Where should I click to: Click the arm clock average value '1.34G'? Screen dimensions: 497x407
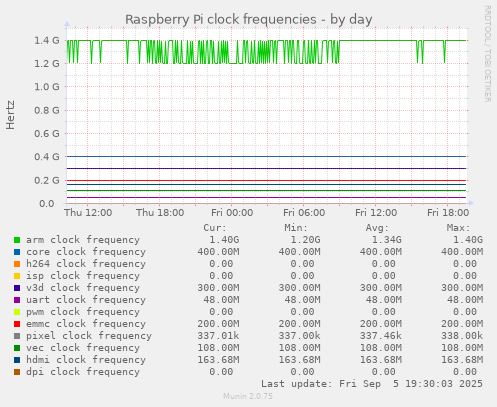point(387,240)
